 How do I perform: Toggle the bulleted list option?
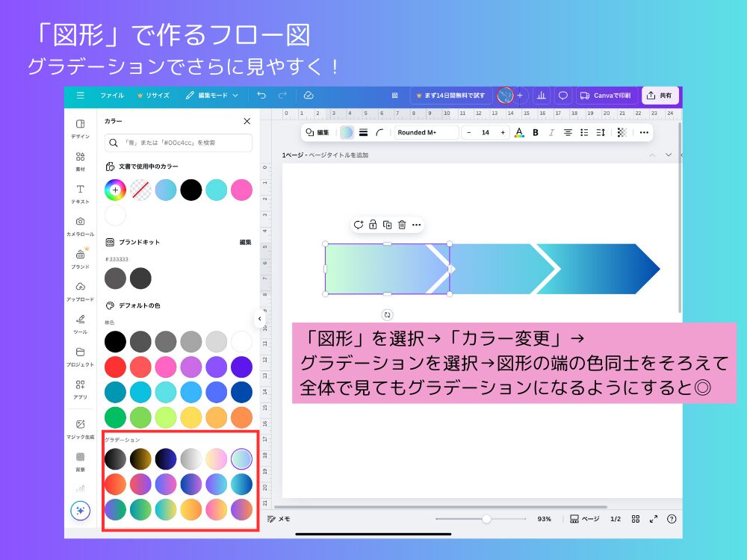[x=583, y=132]
